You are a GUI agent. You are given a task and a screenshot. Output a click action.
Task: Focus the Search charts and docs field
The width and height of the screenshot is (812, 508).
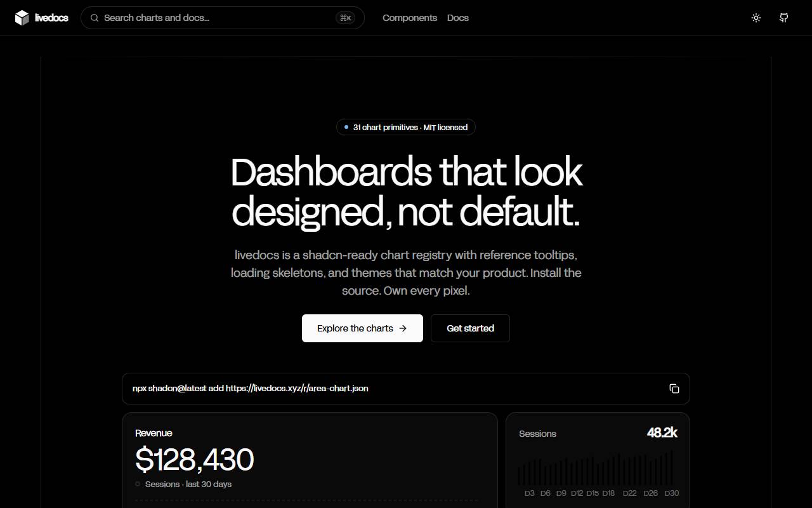(x=223, y=18)
